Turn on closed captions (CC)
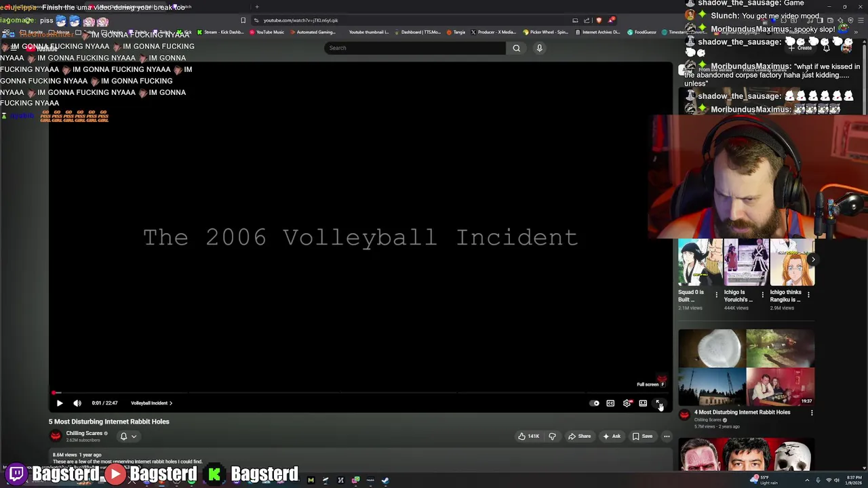Image resolution: width=868 pixels, height=488 pixels. [x=610, y=403]
